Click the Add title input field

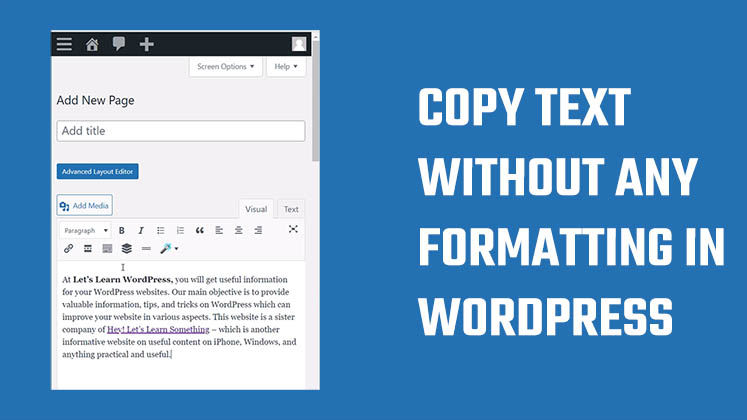[x=181, y=131]
